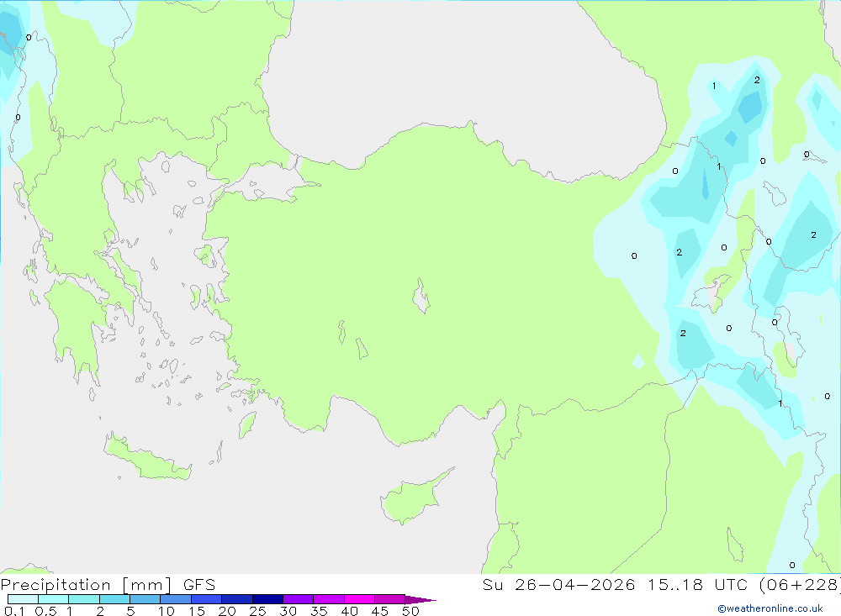Select the 5–10 mm legend color box
The height and width of the screenshot is (616, 841).
145,599
